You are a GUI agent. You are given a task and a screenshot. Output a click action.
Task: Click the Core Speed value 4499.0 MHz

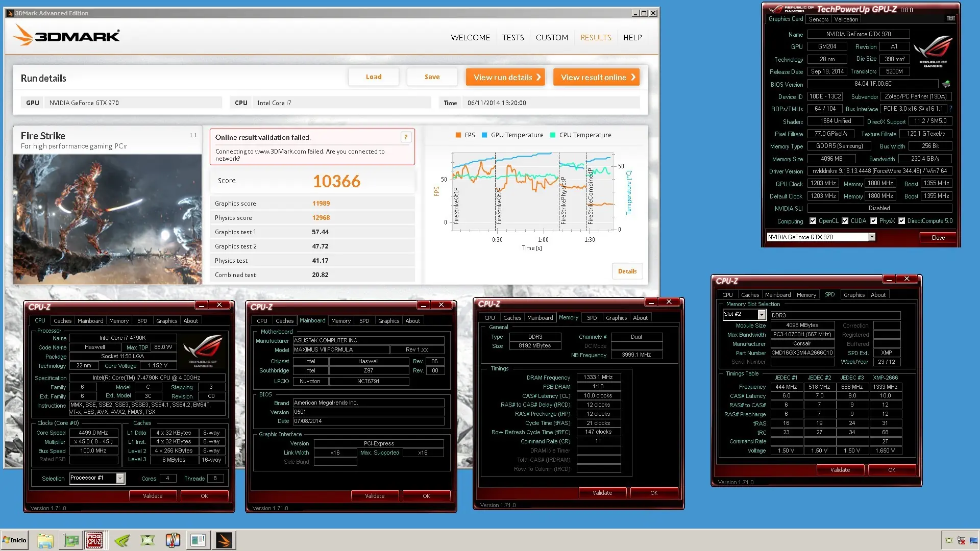[93, 433]
